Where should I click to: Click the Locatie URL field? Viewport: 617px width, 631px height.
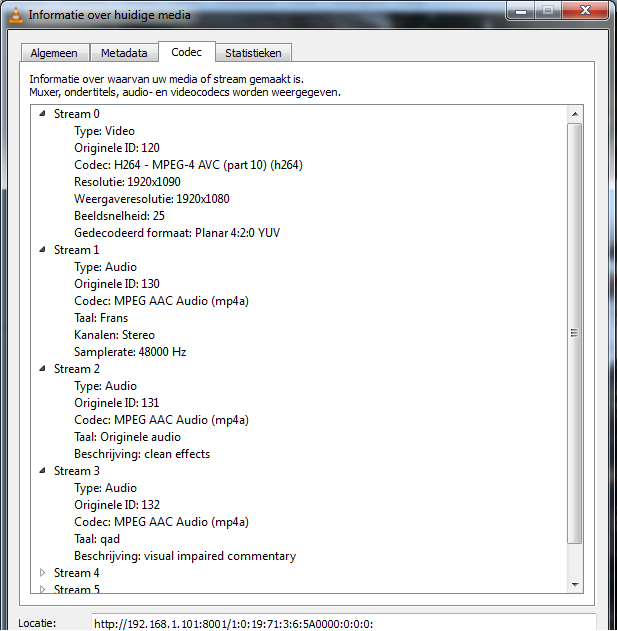click(x=343, y=623)
